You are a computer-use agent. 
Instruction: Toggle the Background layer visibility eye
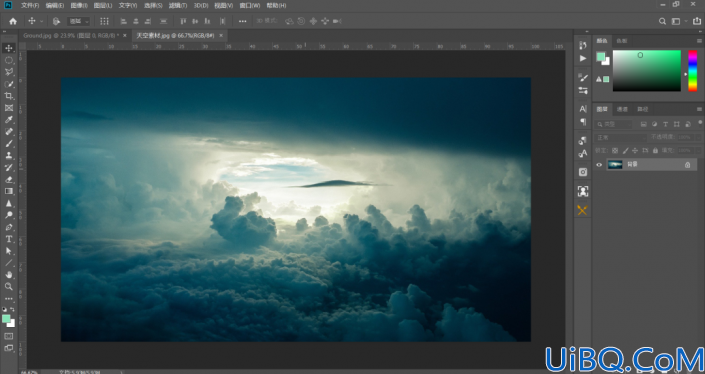point(599,165)
